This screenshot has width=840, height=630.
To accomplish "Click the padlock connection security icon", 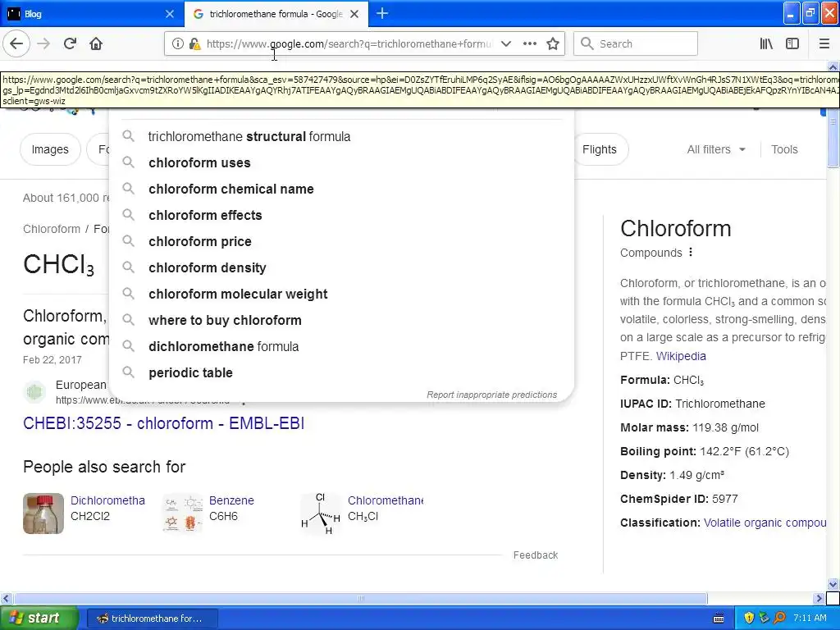I will pos(195,44).
